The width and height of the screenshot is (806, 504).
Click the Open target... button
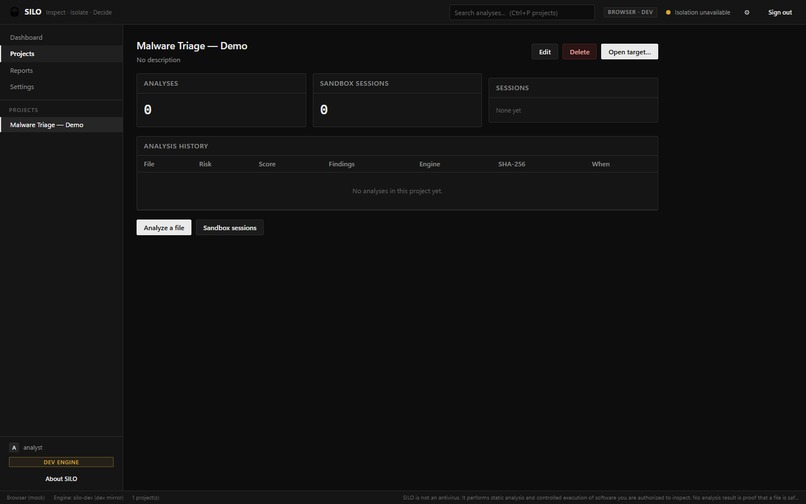click(x=629, y=51)
